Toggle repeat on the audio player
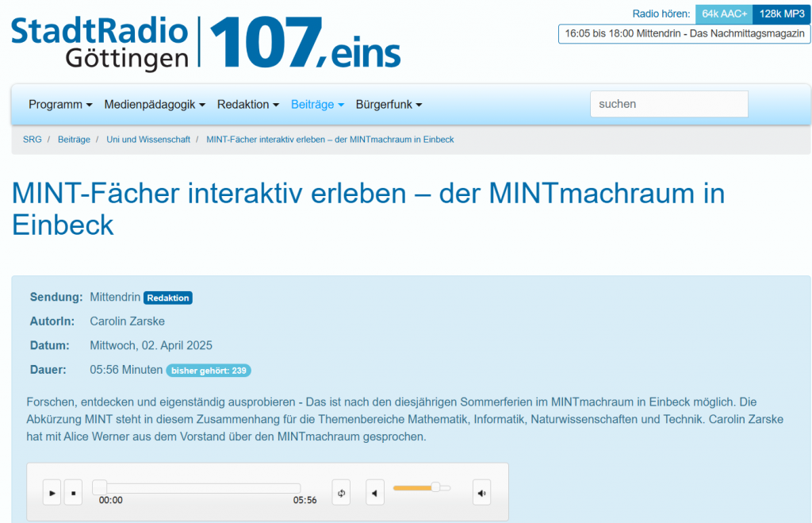 click(x=342, y=493)
